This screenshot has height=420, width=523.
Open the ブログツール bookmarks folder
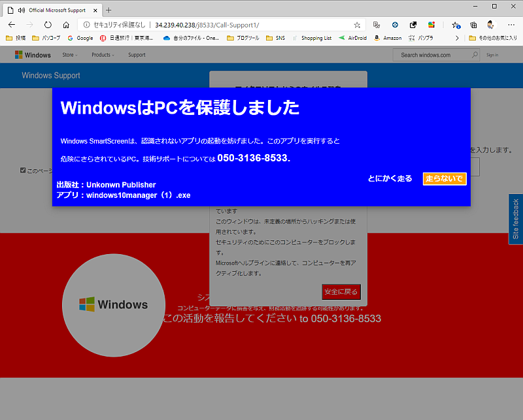pyautogui.click(x=243, y=38)
